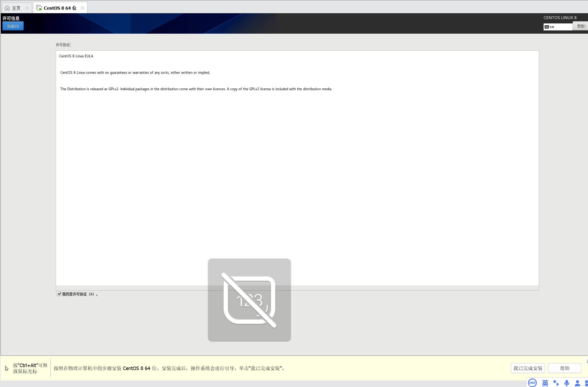Click the 许可信息 heading
This screenshot has width=588, height=387.
pyautogui.click(x=11, y=18)
